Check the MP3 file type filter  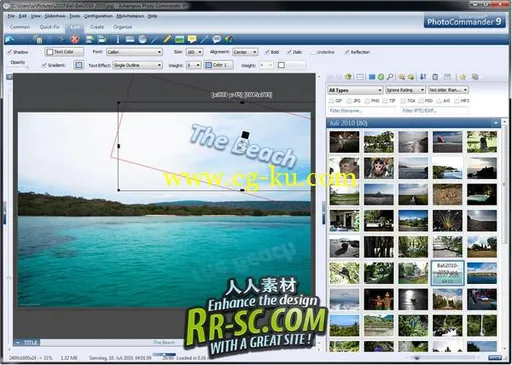(457, 101)
